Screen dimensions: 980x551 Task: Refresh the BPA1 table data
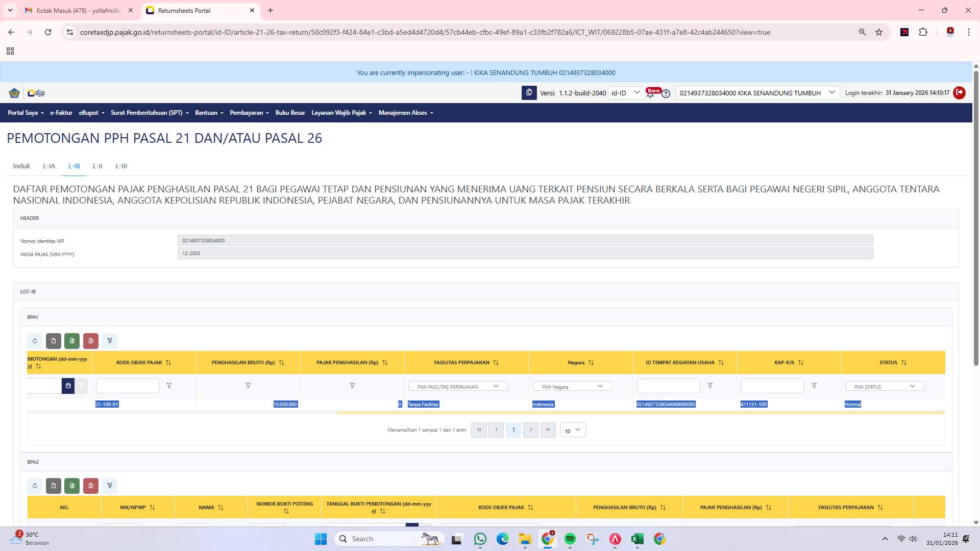[x=35, y=341]
